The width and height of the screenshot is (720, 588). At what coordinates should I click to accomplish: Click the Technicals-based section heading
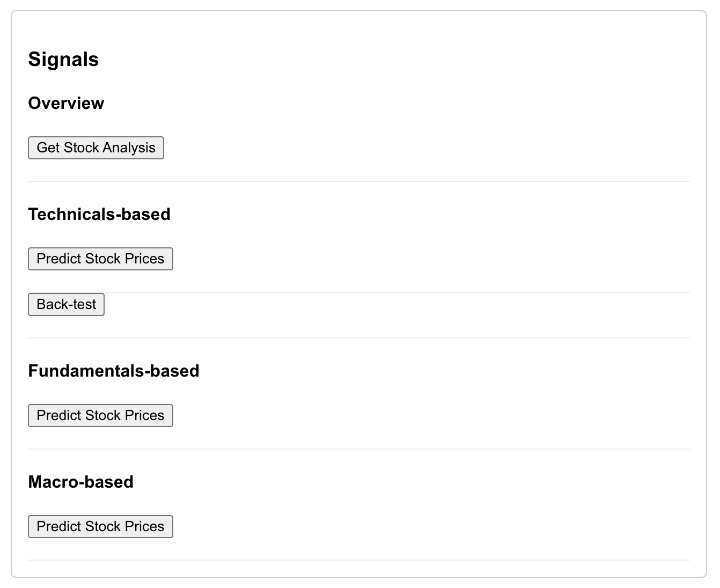(x=99, y=214)
